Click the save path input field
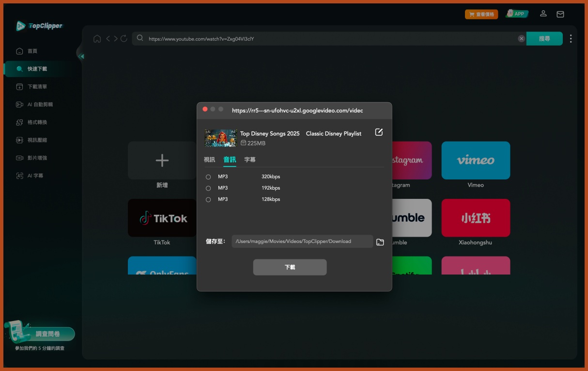This screenshot has height=371, width=588. [x=302, y=242]
